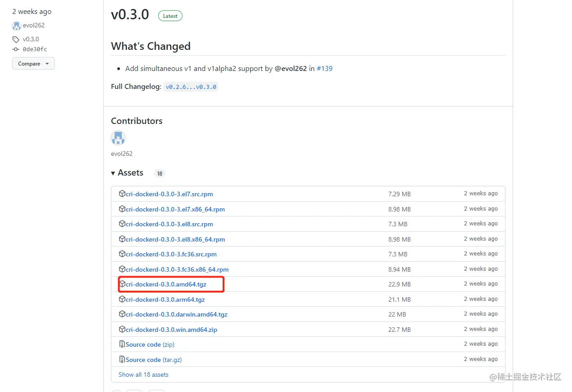Click the 22.9 MB size of amd64.tgz
The height and width of the screenshot is (392, 572).
coord(399,284)
